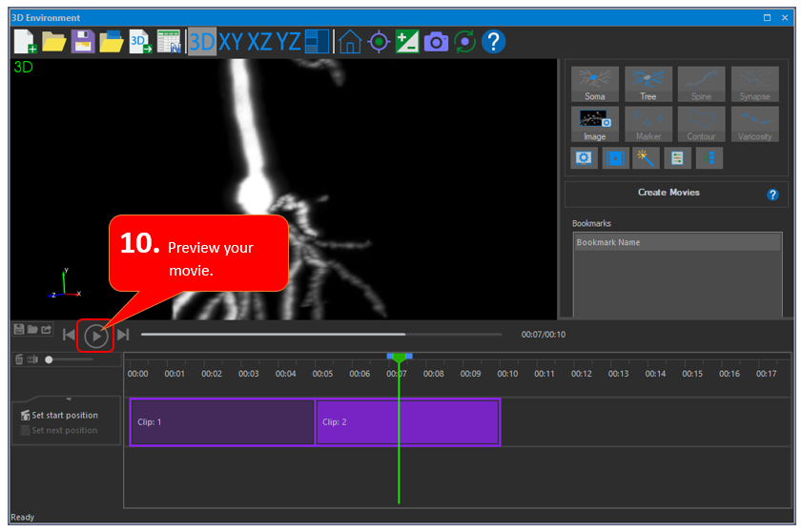The image size is (802, 532).
Task: Skip to the end of the movie
Action: pyautogui.click(x=123, y=334)
